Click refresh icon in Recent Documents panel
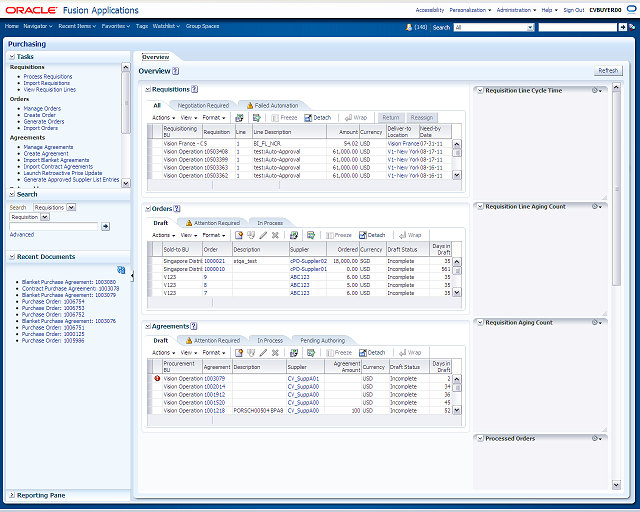This screenshot has height=512, width=640. [x=121, y=270]
